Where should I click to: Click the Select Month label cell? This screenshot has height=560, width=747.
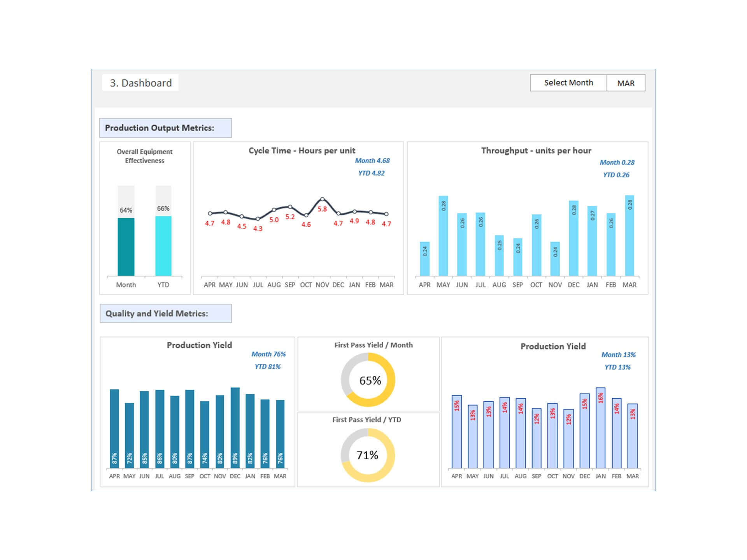pos(568,83)
